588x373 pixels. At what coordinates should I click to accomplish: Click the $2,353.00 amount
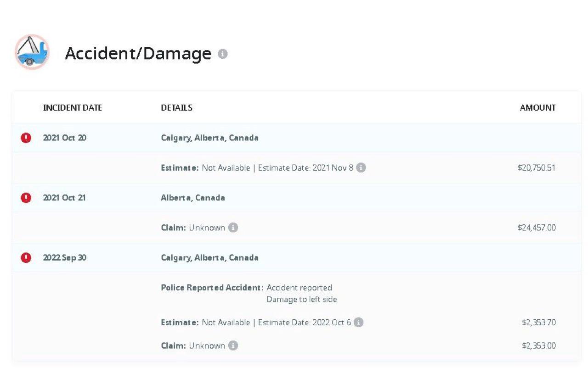click(x=539, y=345)
